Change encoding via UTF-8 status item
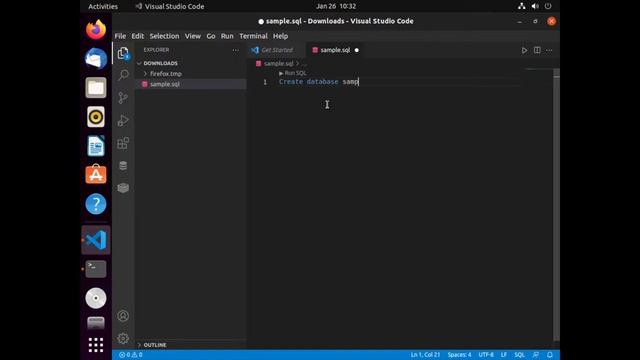This screenshot has height=360, width=640. [x=486, y=355]
